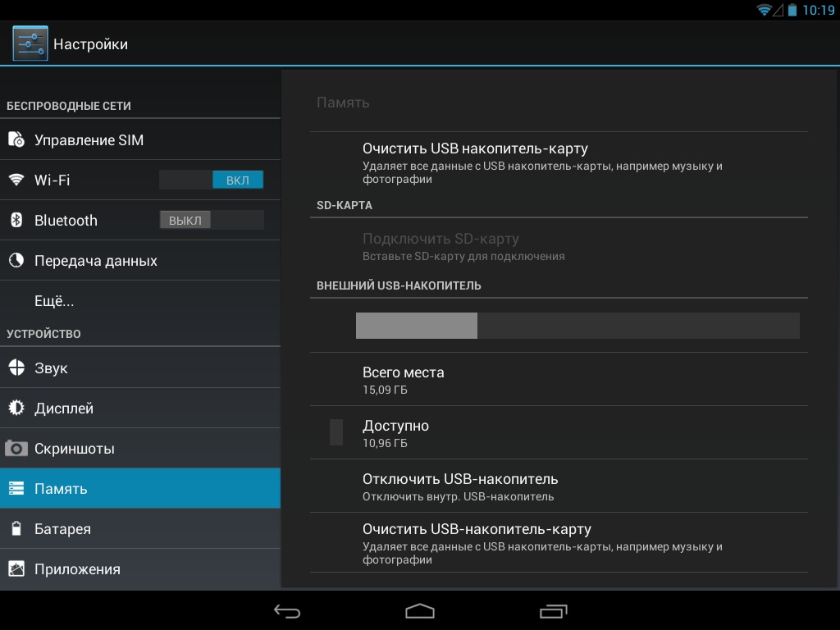Tap the Wi-Fi signal icon in sidebar

(16, 180)
